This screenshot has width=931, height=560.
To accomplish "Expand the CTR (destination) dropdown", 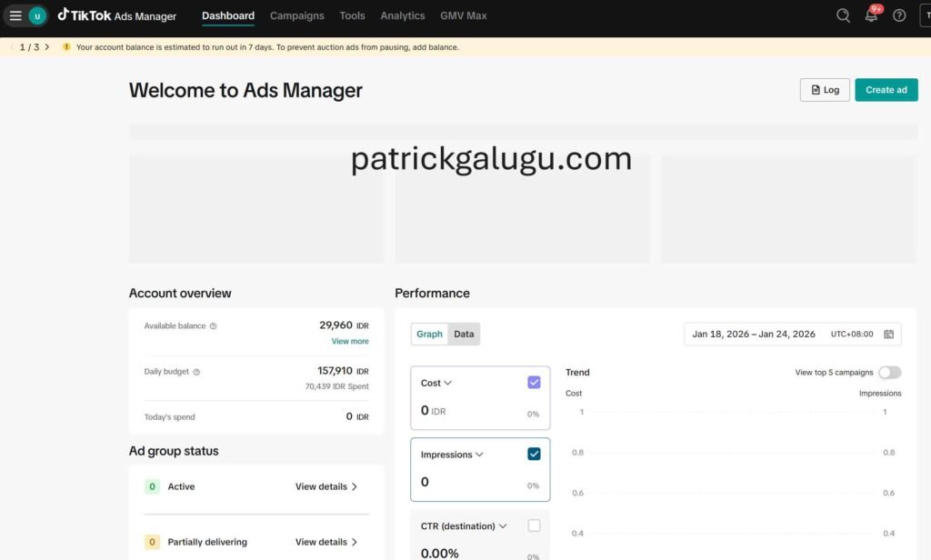I will tap(502, 526).
